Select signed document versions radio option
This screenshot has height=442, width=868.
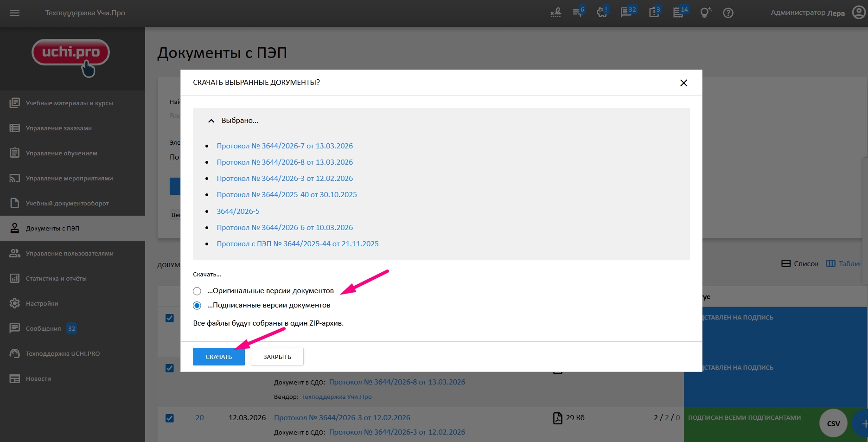click(x=197, y=306)
